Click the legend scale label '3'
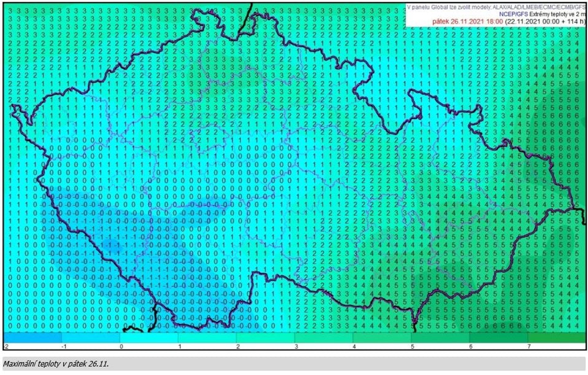This screenshot has width=588, height=375. [x=296, y=346]
